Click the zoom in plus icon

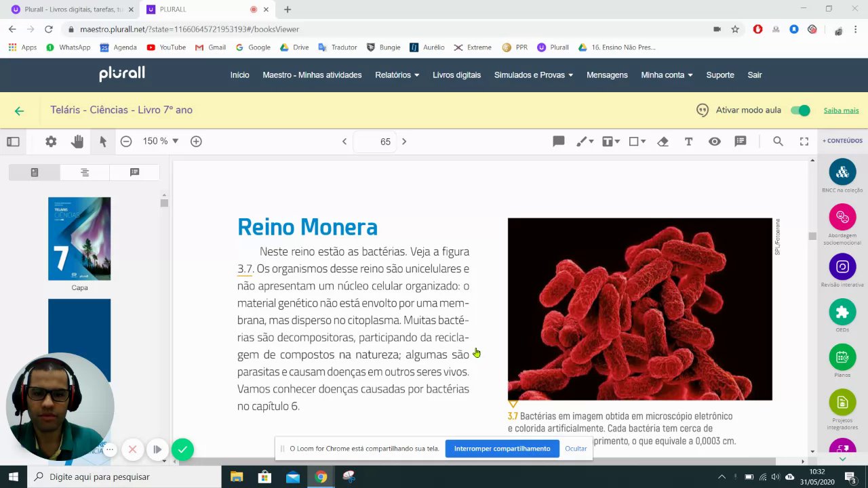196,141
